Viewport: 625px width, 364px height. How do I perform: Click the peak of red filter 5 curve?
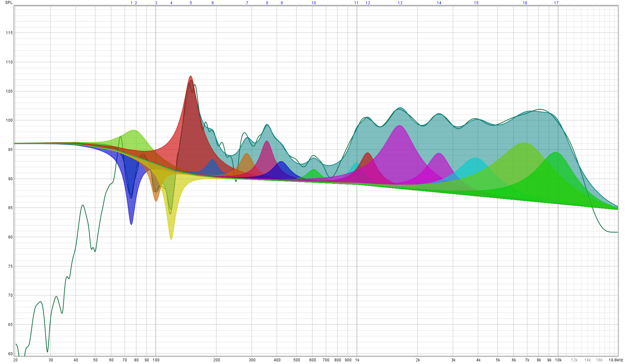(191, 76)
